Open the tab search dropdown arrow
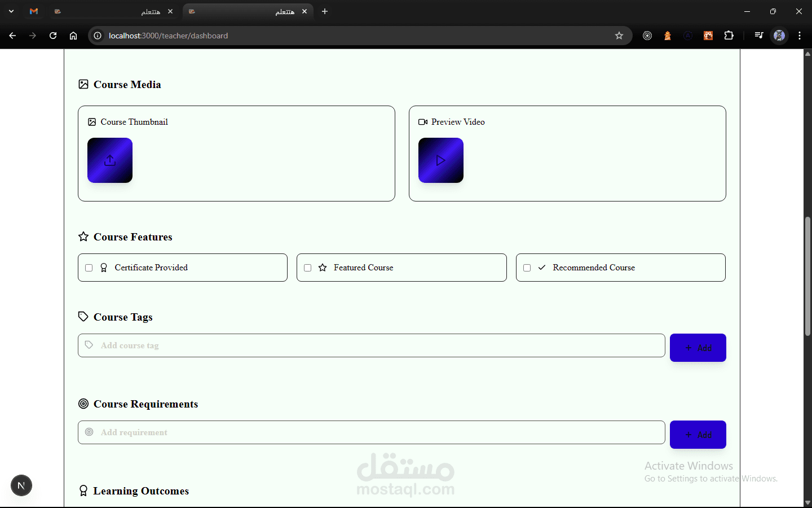The height and width of the screenshot is (508, 812). click(11, 11)
